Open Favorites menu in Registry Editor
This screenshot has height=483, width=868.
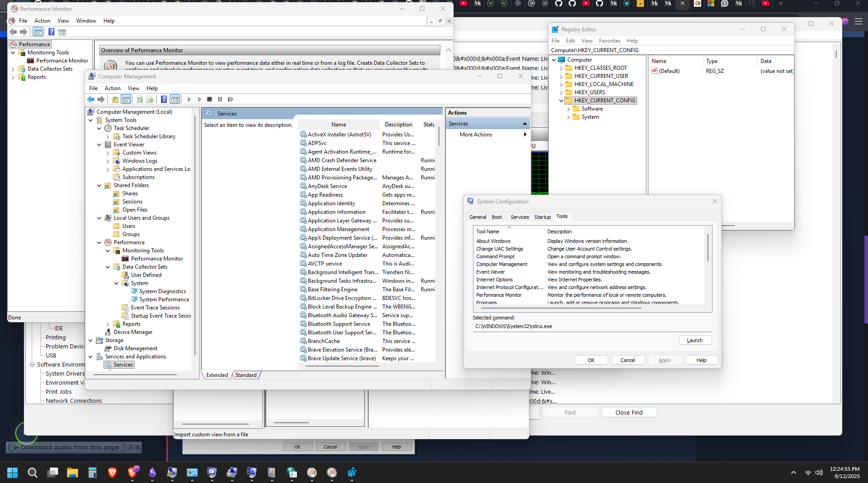[609, 41]
